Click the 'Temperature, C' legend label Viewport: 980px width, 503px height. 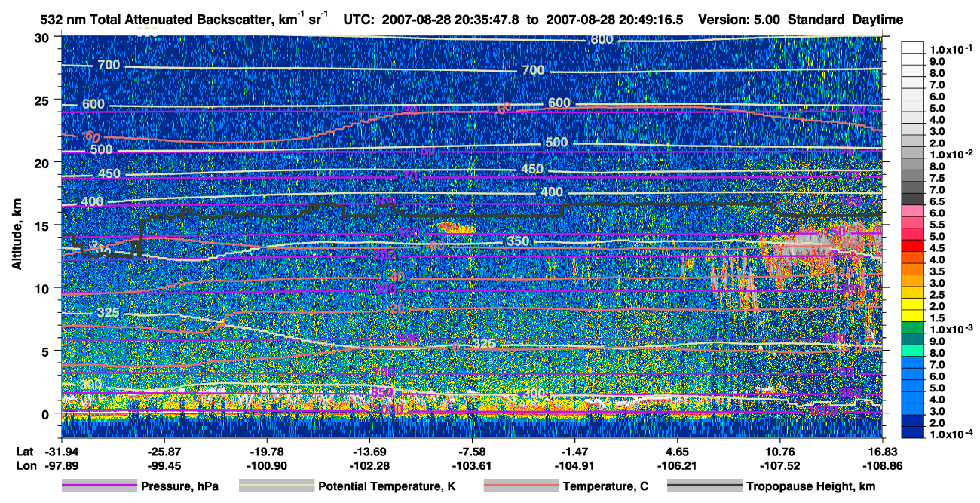point(605,486)
